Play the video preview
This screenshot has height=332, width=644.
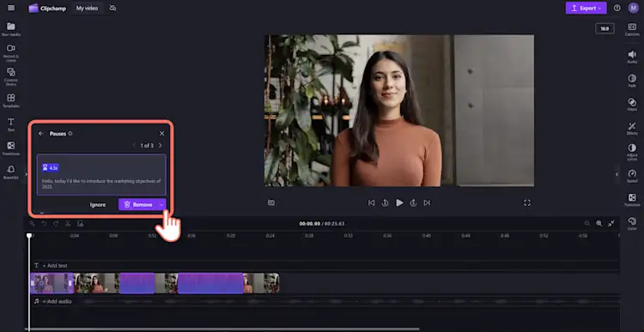point(399,202)
